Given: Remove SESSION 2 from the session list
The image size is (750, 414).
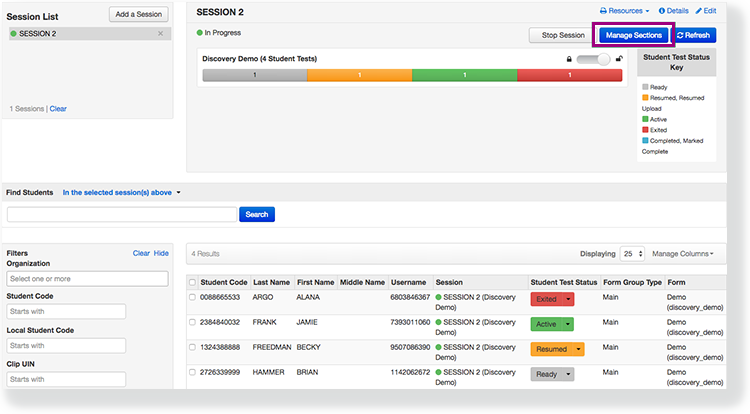Looking at the screenshot, I should pos(160,34).
